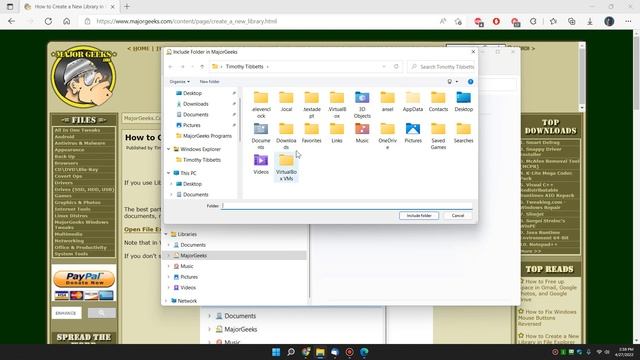
Task: Open the .elevenclock folder in dialog
Action: pyautogui.click(x=261, y=104)
